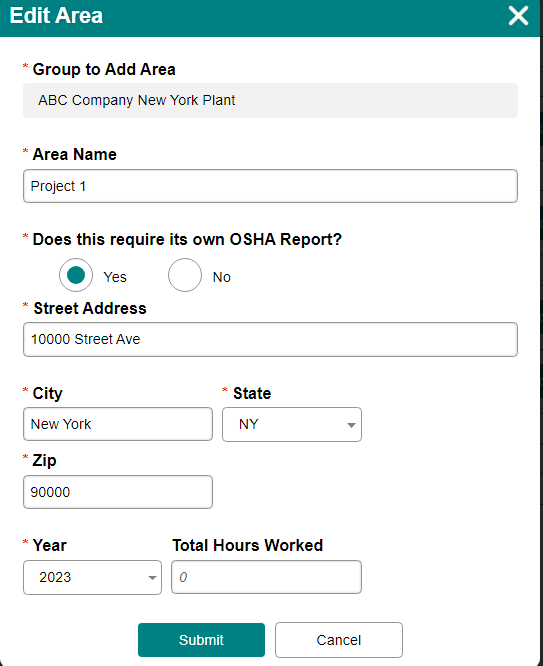Cancel editing the area
Image resolution: width=543 pixels, height=666 pixels.
(x=339, y=640)
